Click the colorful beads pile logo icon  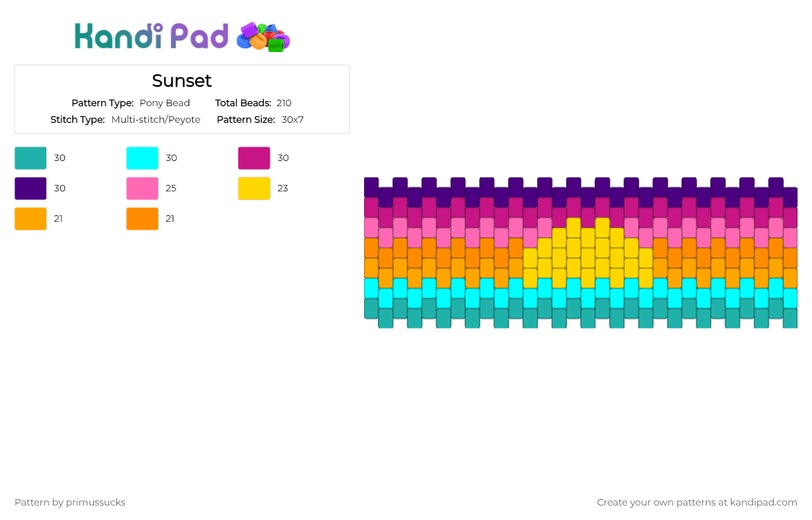tap(263, 37)
